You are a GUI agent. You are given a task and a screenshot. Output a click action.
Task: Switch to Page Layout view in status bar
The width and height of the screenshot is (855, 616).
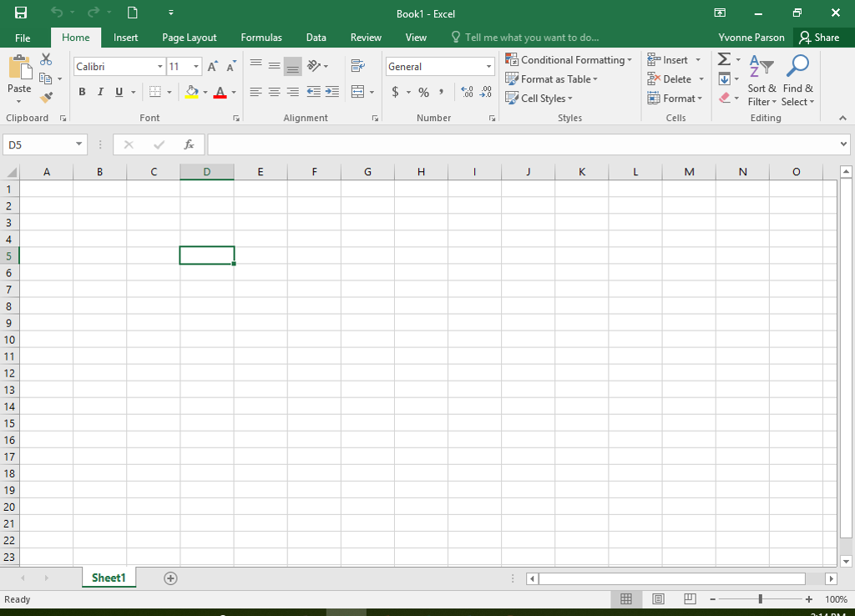[x=658, y=599]
